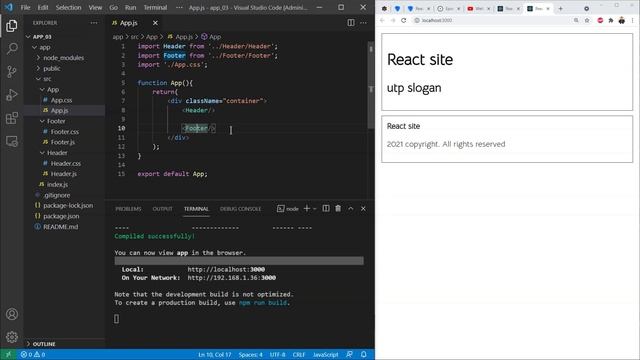Select language mode JavaScript in status bar
The height and width of the screenshot is (360, 640).
point(325,355)
